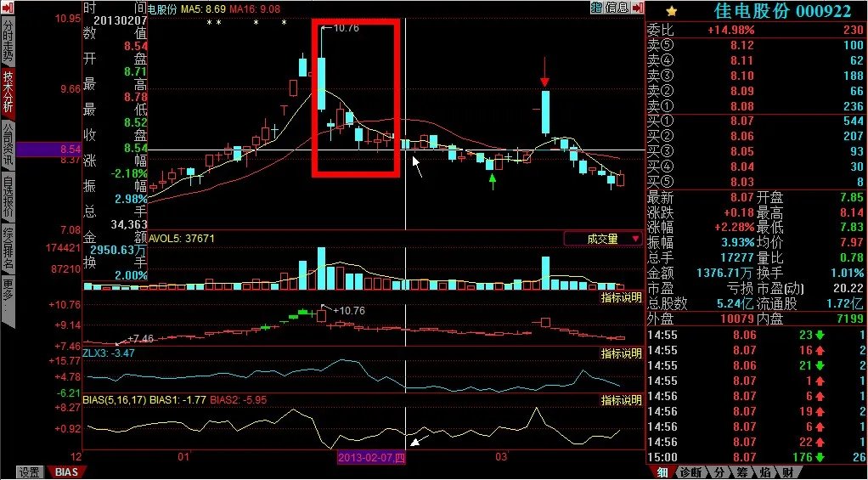Viewport: 868px width, 480px height.
Task: Click the red arrow panel-collapse icon
Action: click(636, 8)
